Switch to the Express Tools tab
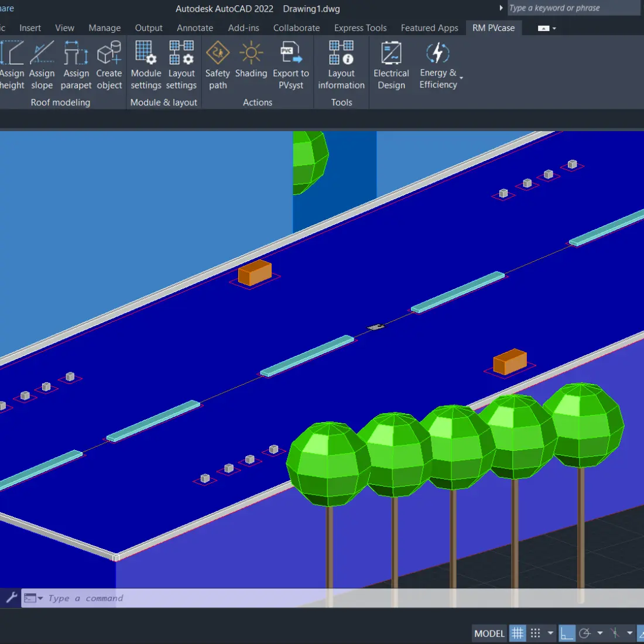The image size is (644, 644). tap(360, 28)
